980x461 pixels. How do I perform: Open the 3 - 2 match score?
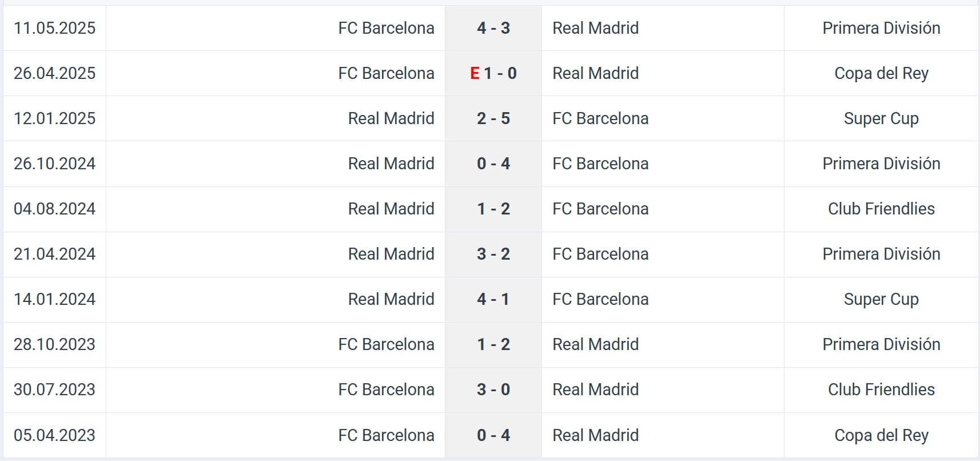[x=493, y=254]
